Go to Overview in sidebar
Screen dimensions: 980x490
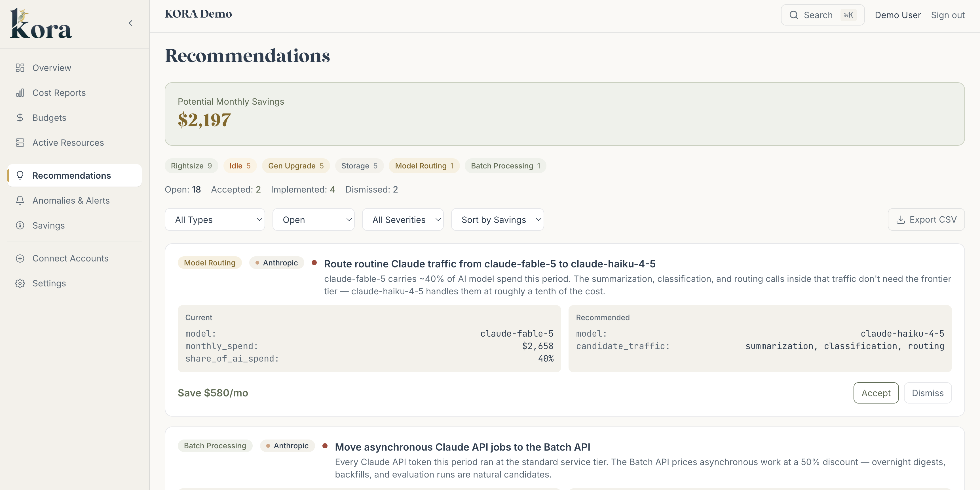75,68
